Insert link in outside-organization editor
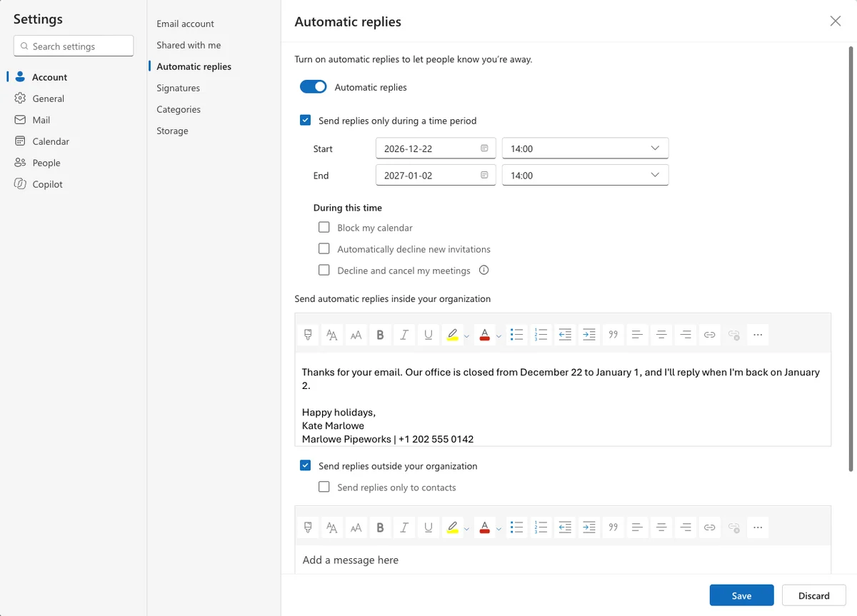 pos(709,527)
